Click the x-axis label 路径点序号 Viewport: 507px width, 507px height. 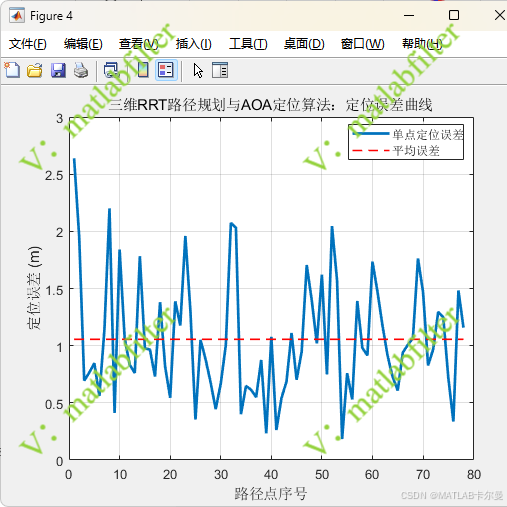pyautogui.click(x=271, y=494)
